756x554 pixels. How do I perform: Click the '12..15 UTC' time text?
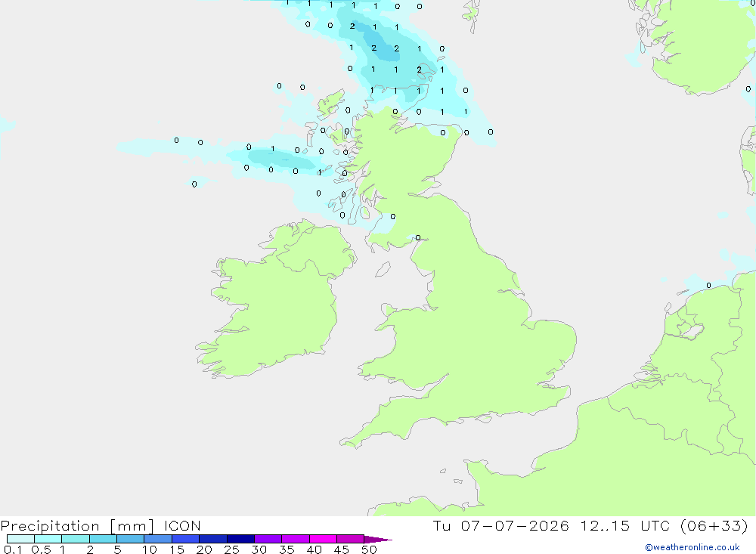[x=625, y=525]
